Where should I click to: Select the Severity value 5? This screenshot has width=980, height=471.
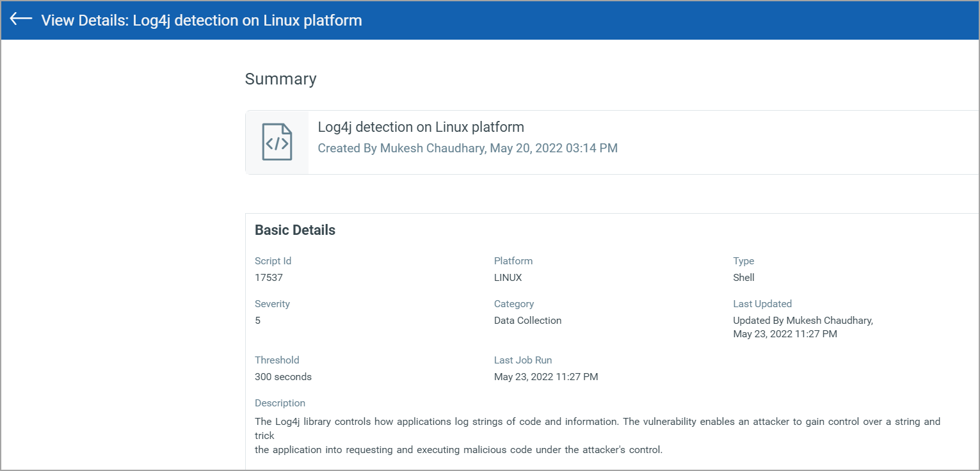[x=258, y=321]
